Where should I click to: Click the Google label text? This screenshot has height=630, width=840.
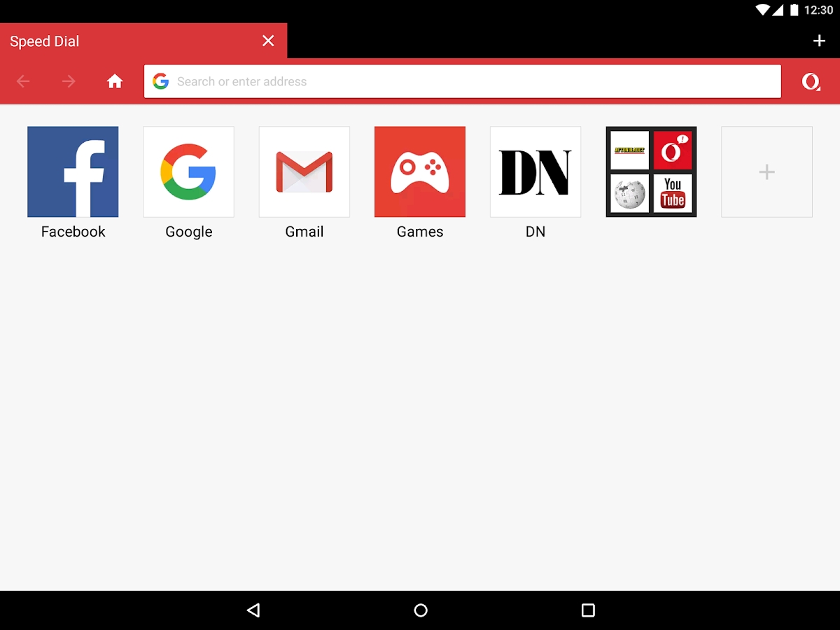[x=188, y=232]
